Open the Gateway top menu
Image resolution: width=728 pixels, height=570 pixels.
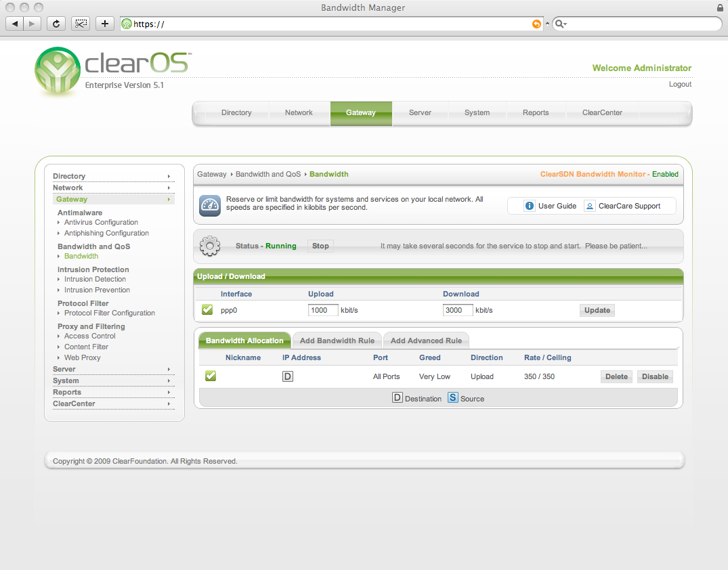[361, 113]
